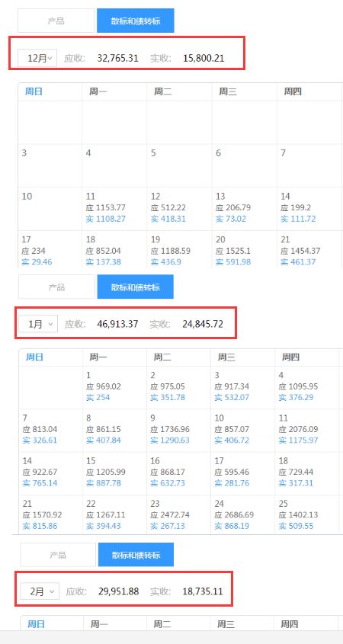The width and height of the screenshot is (343, 644).
Task: Select 散标和债转标 tab in January section
Action: tap(136, 287)
